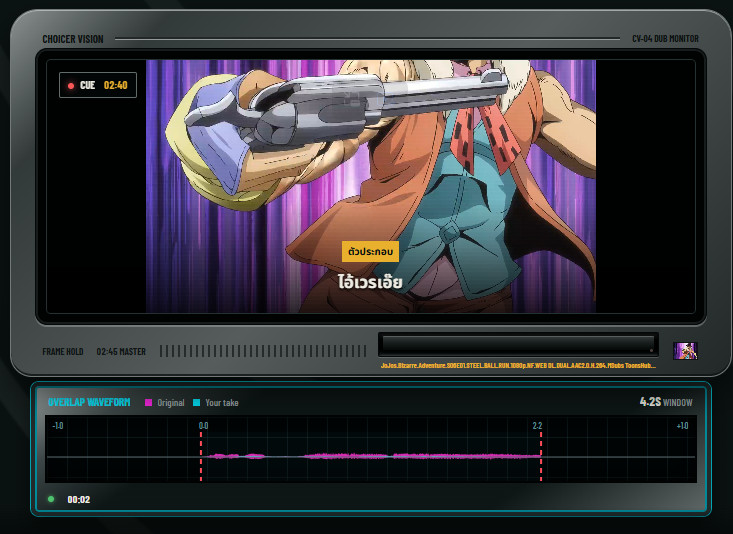Click the 02:45 MASTER timecode
The height and width of the screenshot is (534, 733).
(121, 352)
